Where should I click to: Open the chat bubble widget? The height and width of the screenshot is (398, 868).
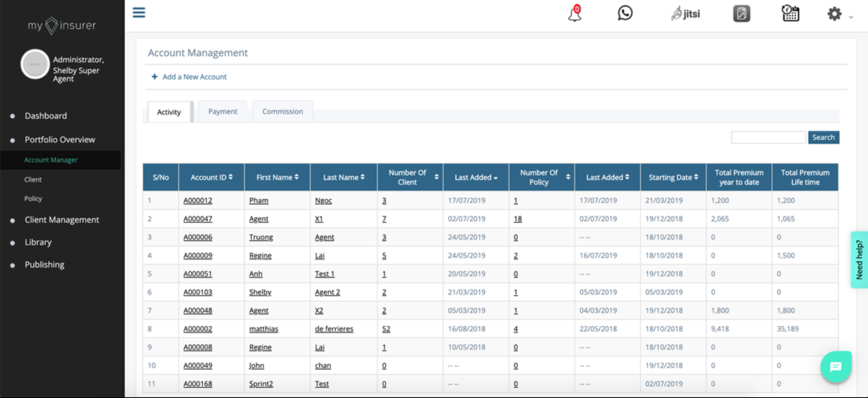click(836, 367)
